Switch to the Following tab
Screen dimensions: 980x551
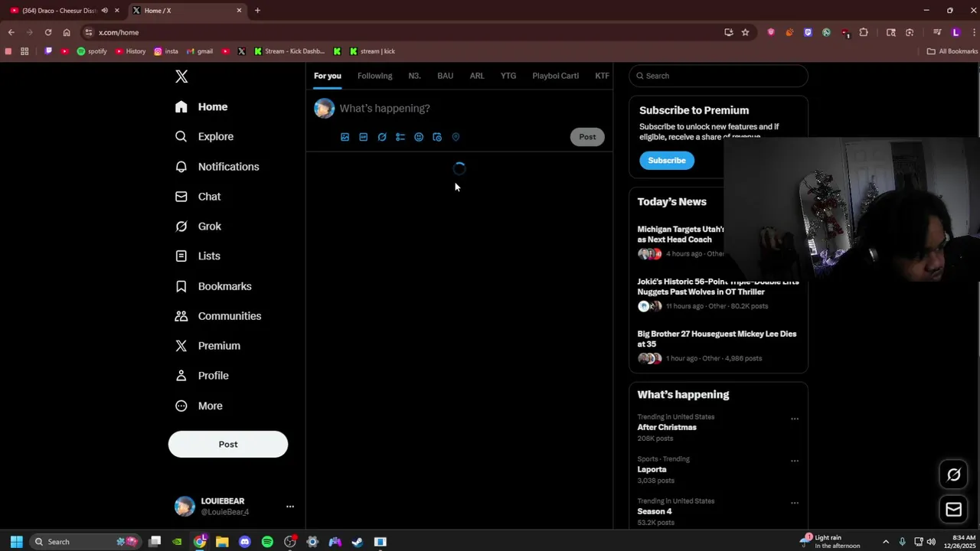[x=374, y=76]
